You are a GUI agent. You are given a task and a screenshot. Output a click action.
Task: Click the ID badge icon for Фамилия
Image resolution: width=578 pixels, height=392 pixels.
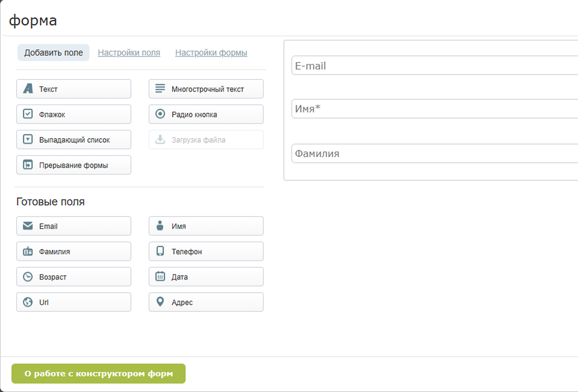(x=28, y=251)
